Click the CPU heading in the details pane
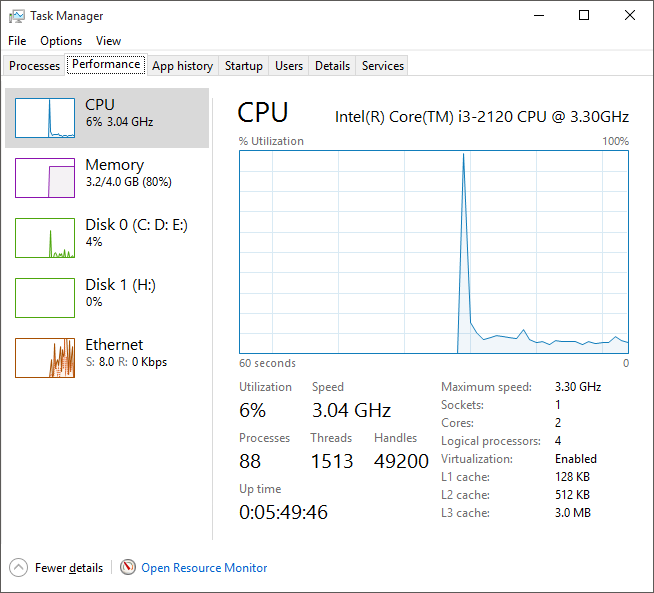Image resolution: width=654 pixels, height=593 pixels. [x=263, y=113]
